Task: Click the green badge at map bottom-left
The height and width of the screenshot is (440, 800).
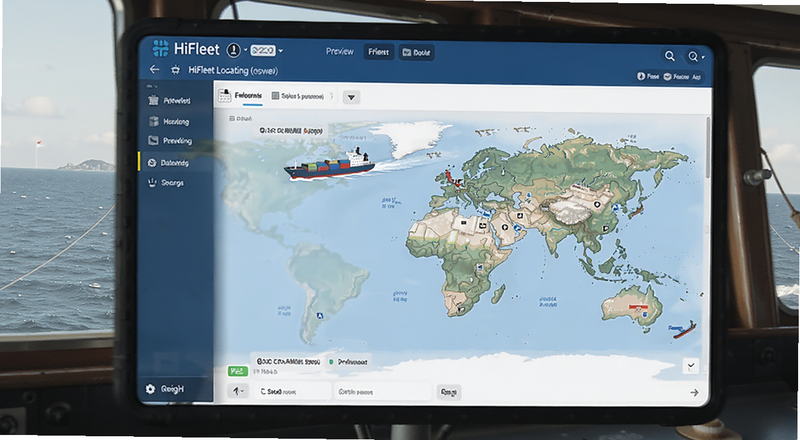Action: [238, 371]
